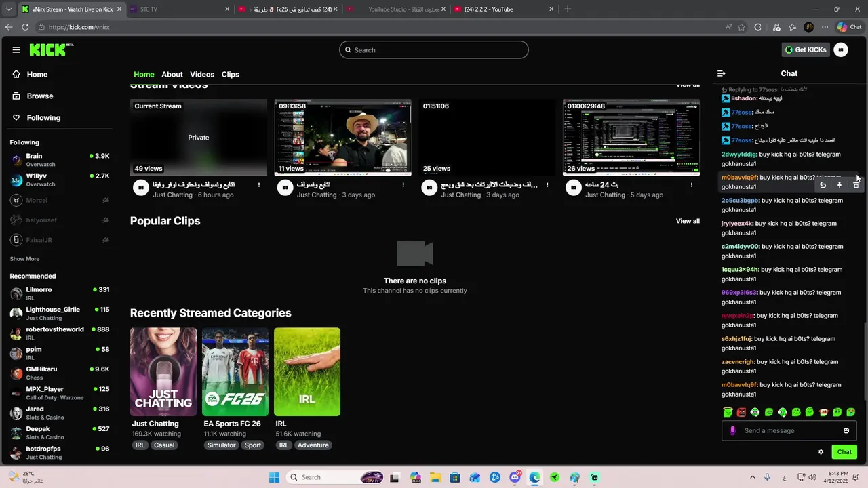Click Edge read aloud icon

click(729, 27)
